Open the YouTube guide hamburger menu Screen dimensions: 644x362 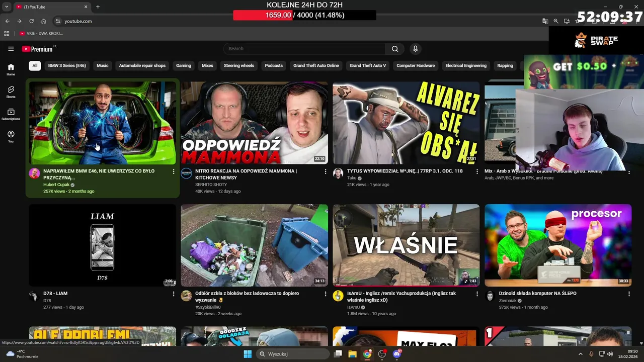[11, 49]
